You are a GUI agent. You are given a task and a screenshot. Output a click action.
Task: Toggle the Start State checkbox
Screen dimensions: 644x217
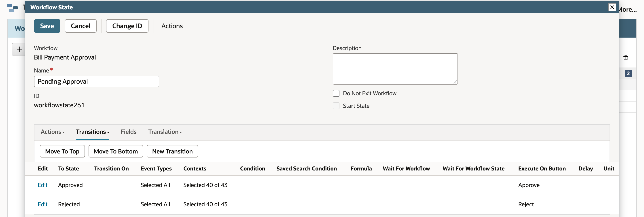[x=336, y=106]
